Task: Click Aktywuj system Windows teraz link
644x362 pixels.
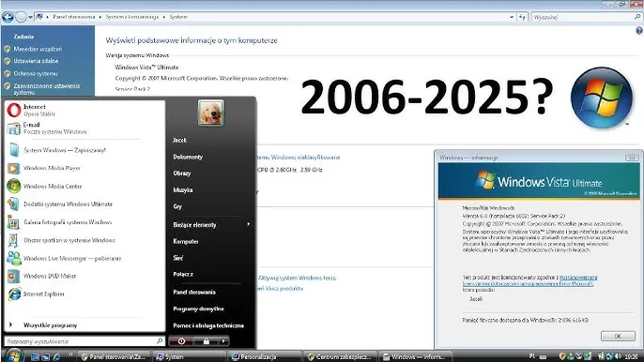Action: coord(297,278)
